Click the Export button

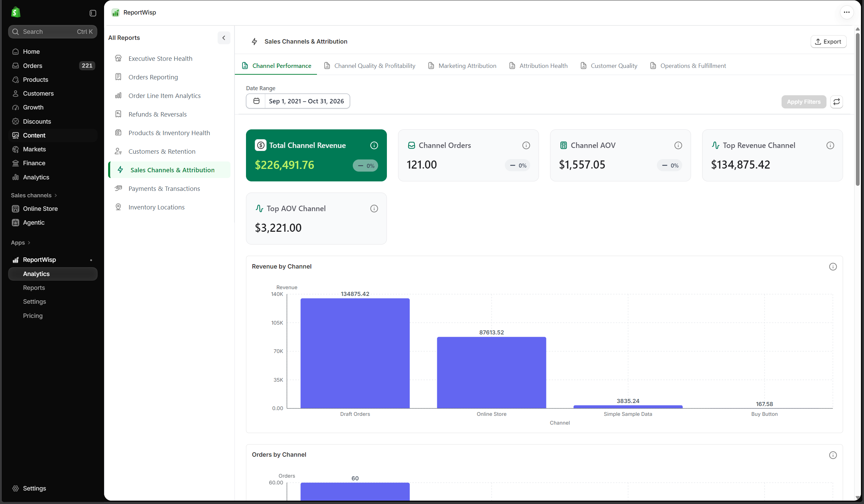click(828, 42)
